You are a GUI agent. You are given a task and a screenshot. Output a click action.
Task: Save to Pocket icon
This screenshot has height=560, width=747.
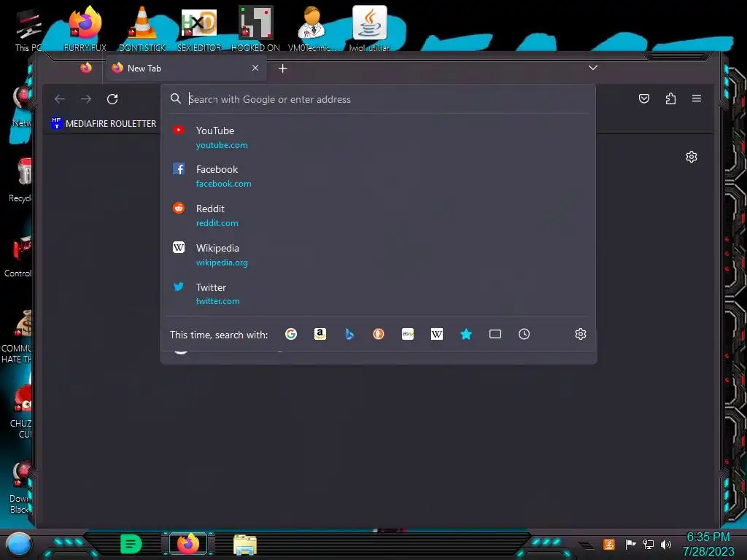coord(644,98)
